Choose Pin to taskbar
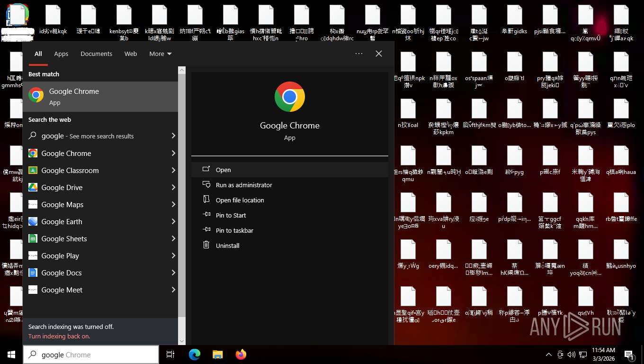This screenshot has height=364, width=644. point(290,230)
